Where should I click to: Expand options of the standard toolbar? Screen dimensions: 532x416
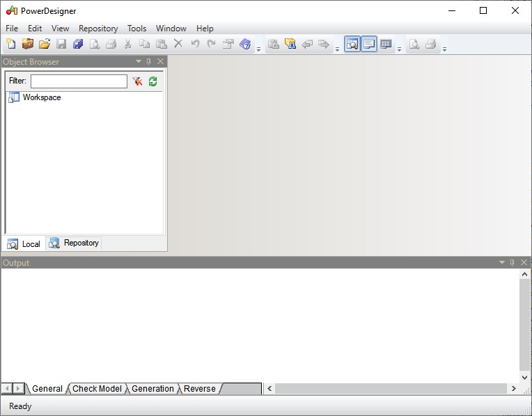258,49
